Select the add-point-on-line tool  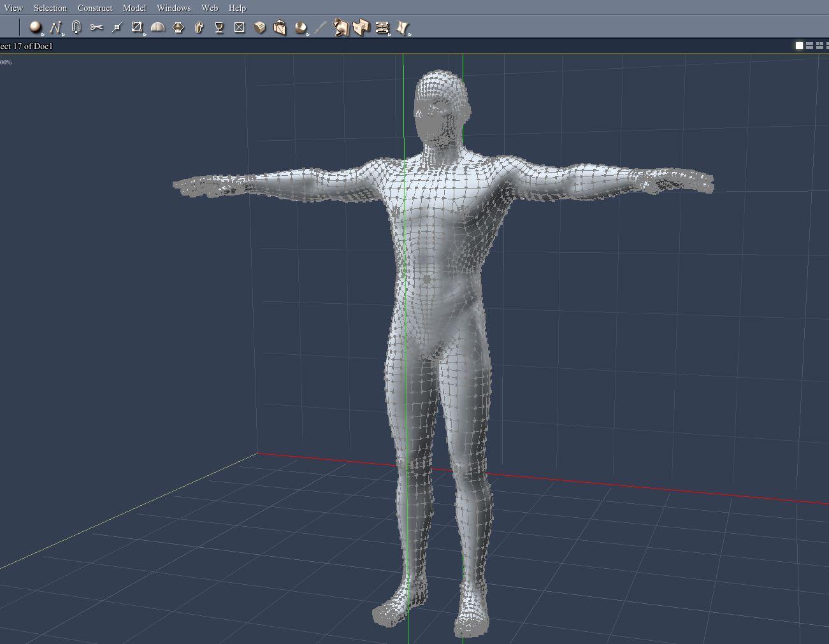pos(117,27)
